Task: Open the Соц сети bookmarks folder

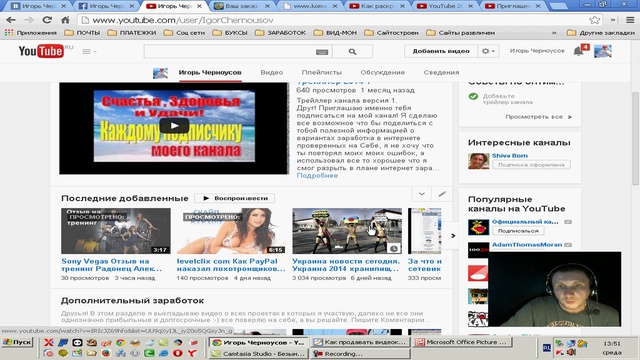Action: (184, 33)
